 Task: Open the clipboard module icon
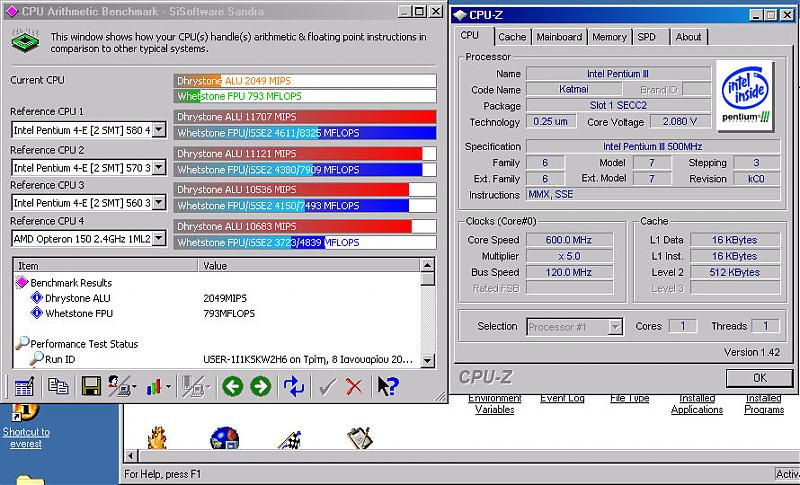click(x=359, y=438)
